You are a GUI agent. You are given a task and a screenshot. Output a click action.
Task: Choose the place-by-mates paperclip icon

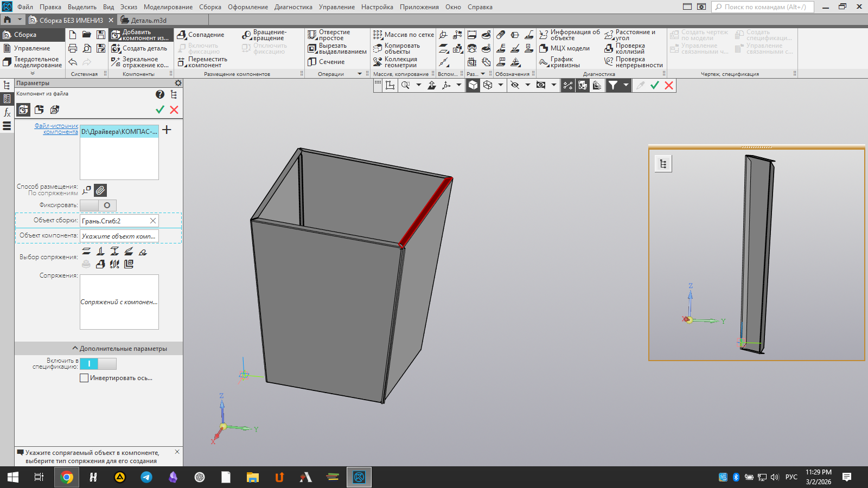pos(100,190)
